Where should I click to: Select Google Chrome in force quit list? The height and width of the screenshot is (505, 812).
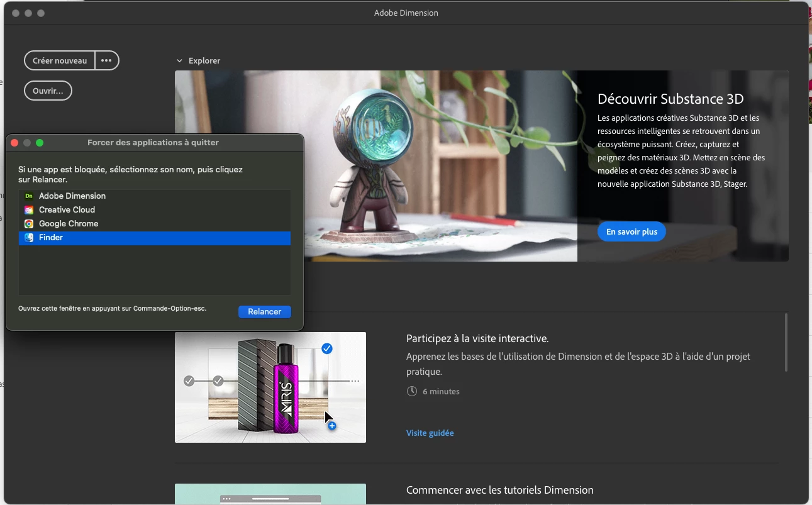155,224
